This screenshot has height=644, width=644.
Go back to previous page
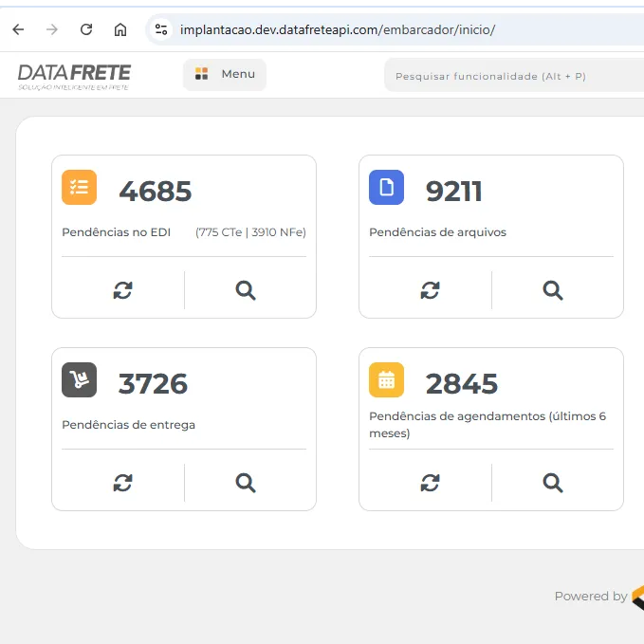[18, 29]
